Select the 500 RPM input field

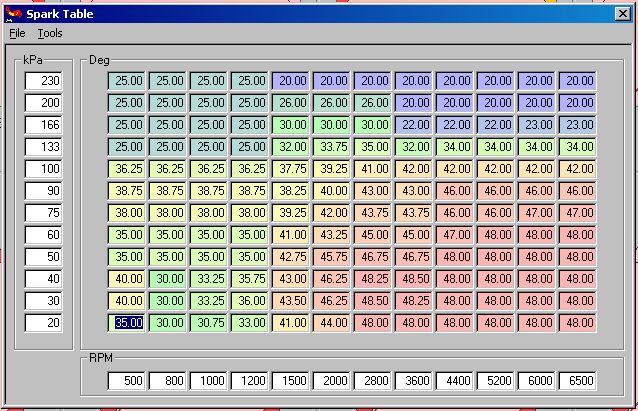pyautogui.click(x=127, y=381)
